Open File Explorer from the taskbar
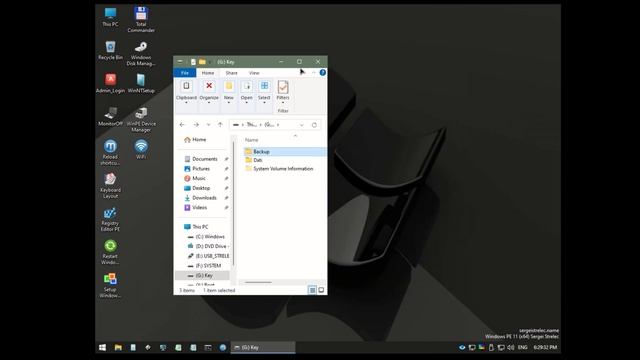Image resolution: width=640 pixels, height=360 pixels. [x=118, y=347]
